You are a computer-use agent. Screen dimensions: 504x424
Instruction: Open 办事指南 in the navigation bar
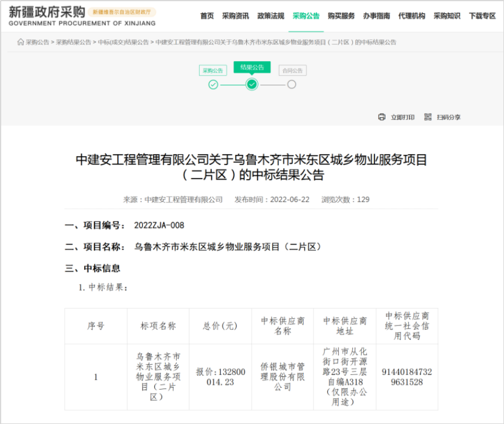pos(376,16)
